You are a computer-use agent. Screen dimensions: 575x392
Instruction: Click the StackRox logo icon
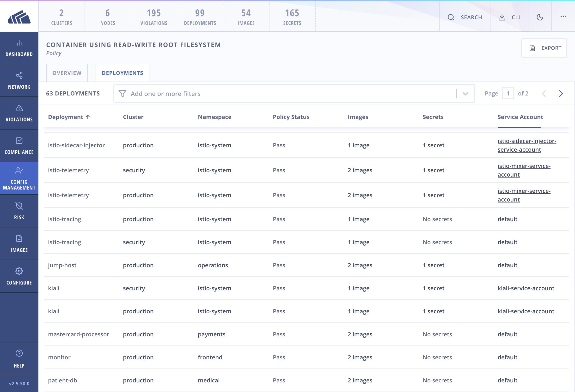19,17
